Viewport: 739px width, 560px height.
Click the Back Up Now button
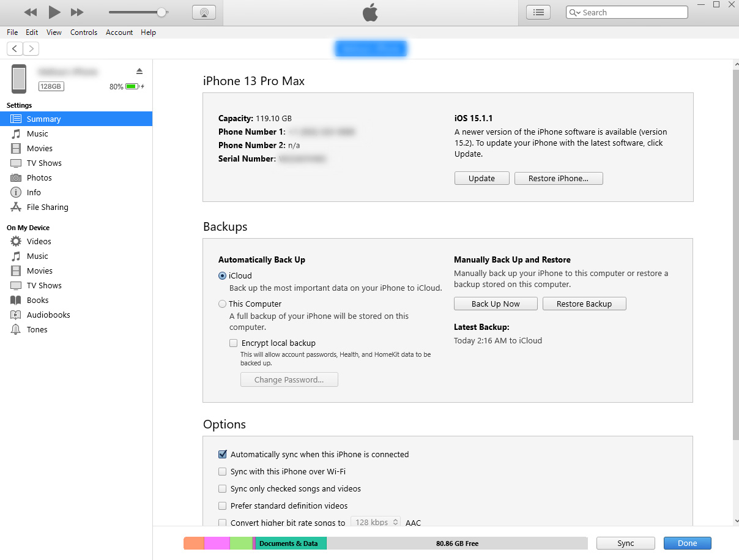point(496,304)
